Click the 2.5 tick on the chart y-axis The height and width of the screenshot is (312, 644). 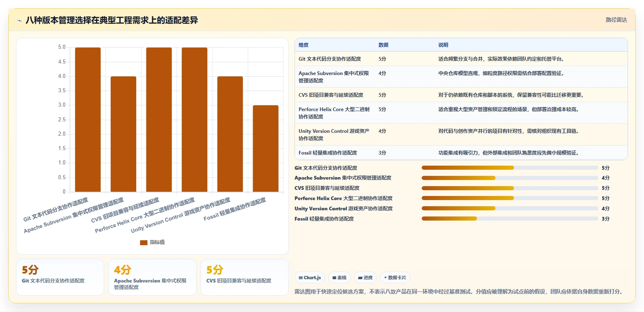[62, 119]
